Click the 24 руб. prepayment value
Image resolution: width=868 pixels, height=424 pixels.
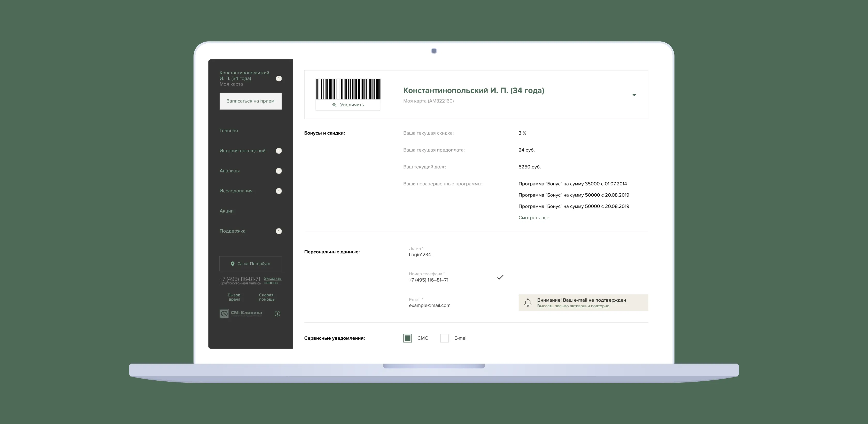pos(526,150)
